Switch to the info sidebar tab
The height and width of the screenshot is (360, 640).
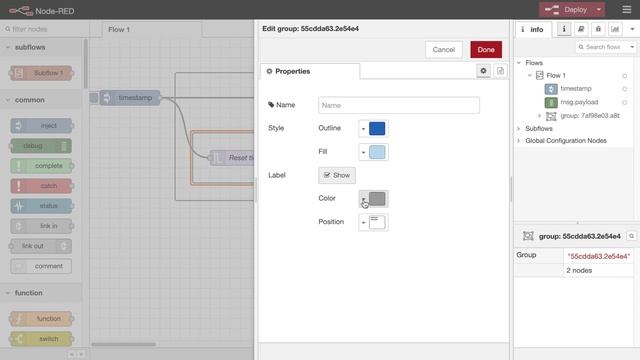[533, 29]
